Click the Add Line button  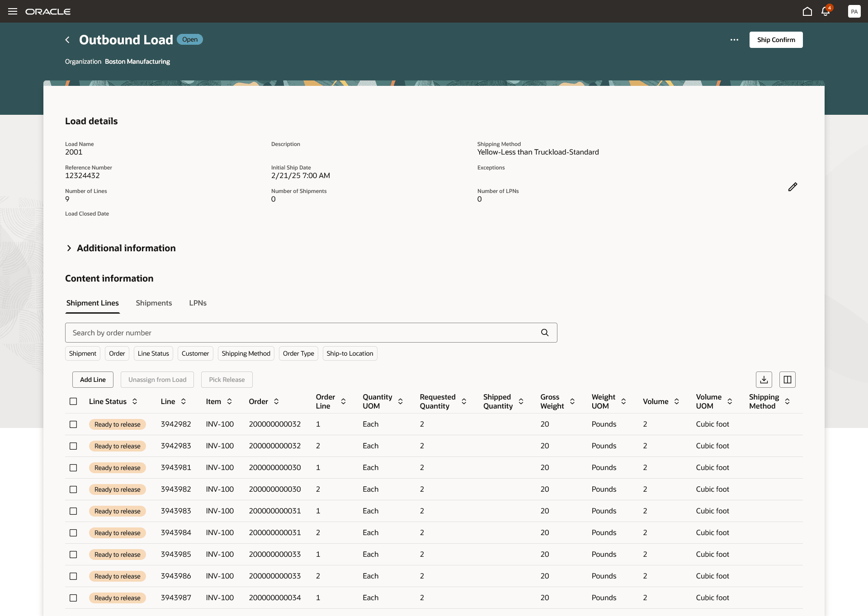tap(93, 380)
